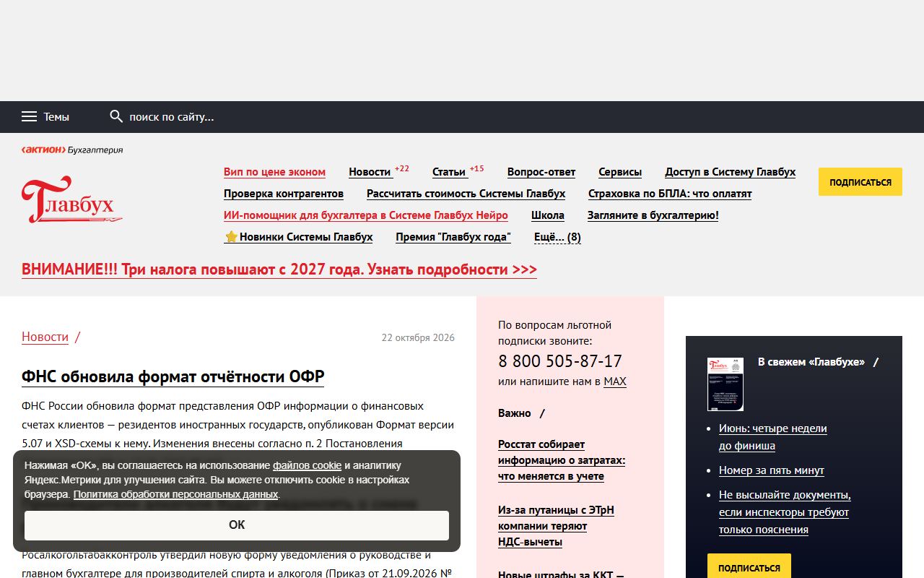Screen dimensions: 924x578
Task: Open the Главбух logo homepage
Action: [71, 199]
